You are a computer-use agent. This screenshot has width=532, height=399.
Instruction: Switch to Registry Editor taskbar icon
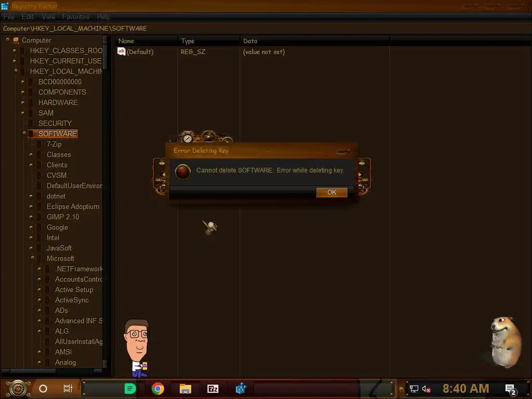click(x=241, y=389)
